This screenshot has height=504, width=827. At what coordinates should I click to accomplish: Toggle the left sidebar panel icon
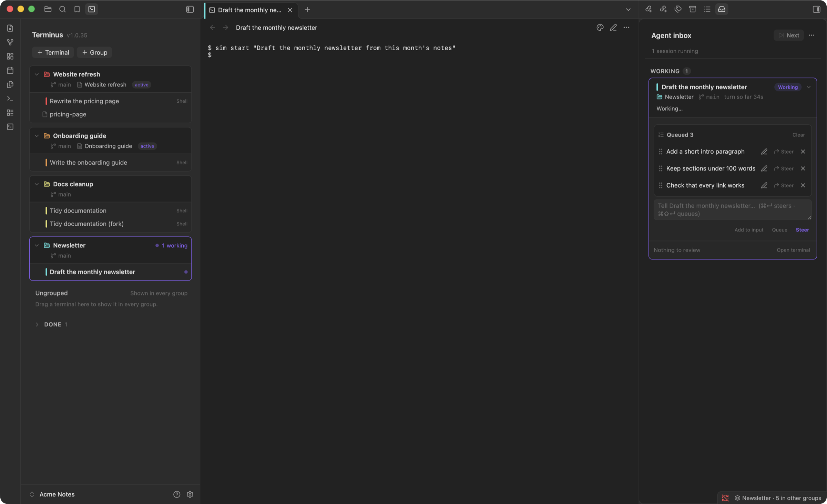point(190,9)
